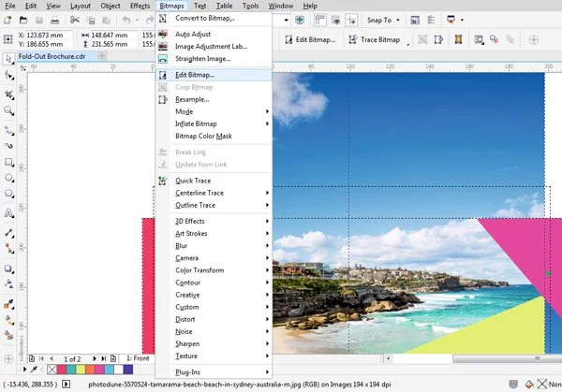
Task: Select the Crop tool
Action: 8,94
